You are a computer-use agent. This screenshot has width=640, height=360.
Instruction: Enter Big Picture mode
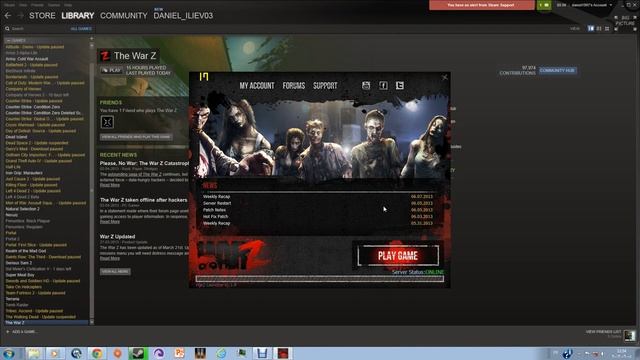pos(624,22)
